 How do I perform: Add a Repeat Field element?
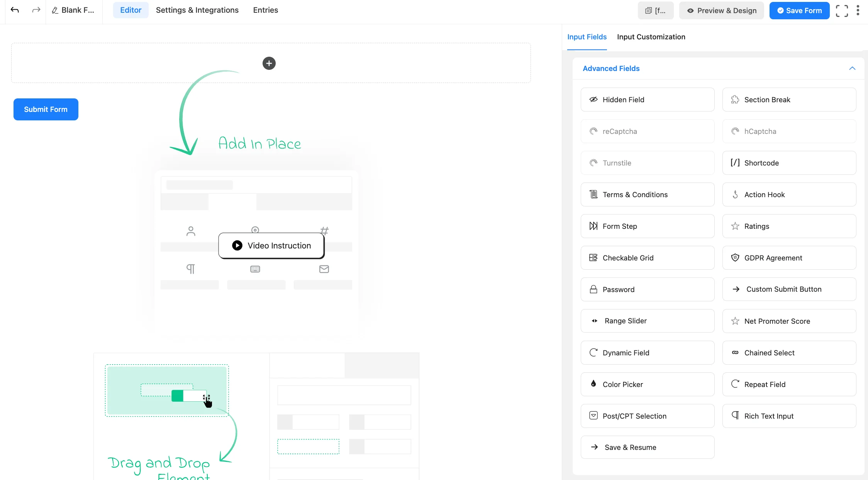[x=789, y=384]
